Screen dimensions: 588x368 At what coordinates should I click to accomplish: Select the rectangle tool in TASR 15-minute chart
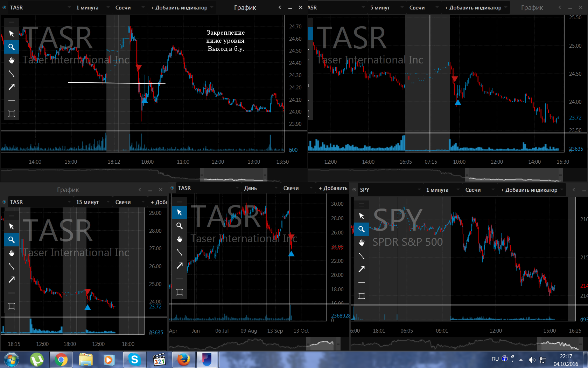12,306
